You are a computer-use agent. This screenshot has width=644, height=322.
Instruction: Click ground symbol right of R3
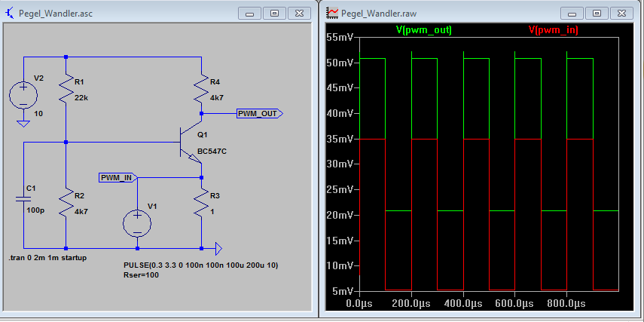(x=218, y=248)
